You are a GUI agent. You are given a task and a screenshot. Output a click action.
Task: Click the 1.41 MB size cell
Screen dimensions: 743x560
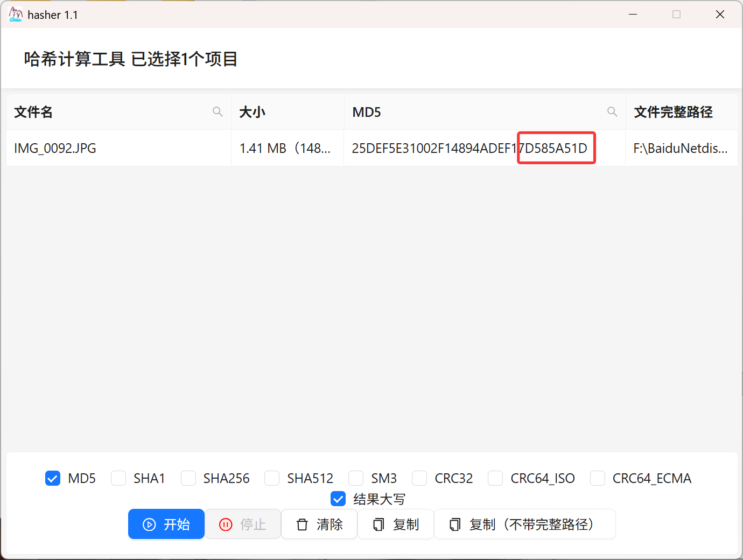point(288,148)
